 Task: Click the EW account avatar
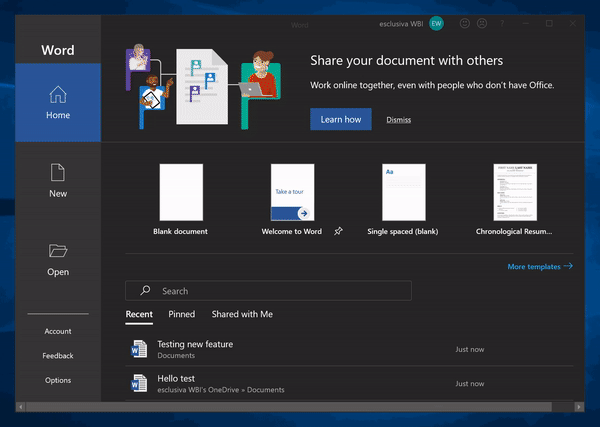[436, 24]
